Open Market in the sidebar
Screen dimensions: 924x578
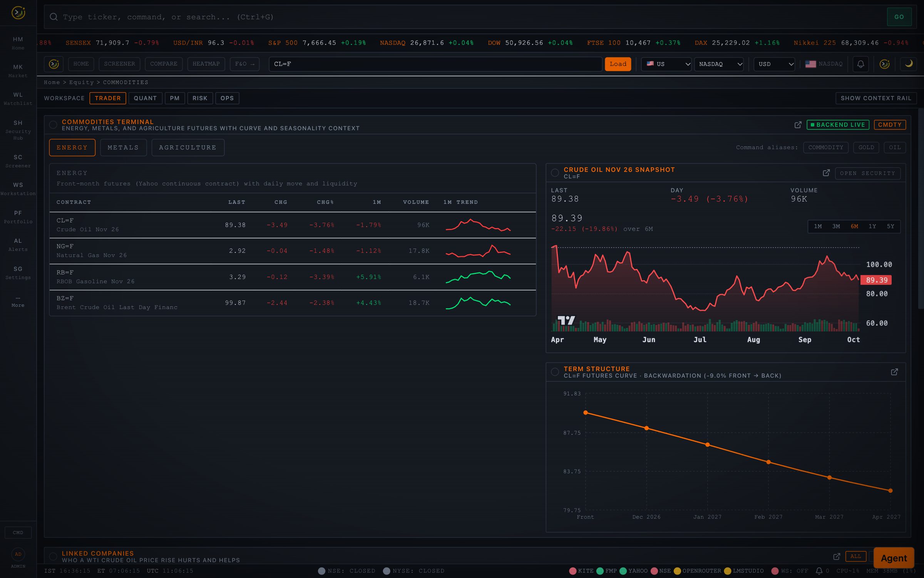point(18,71)
